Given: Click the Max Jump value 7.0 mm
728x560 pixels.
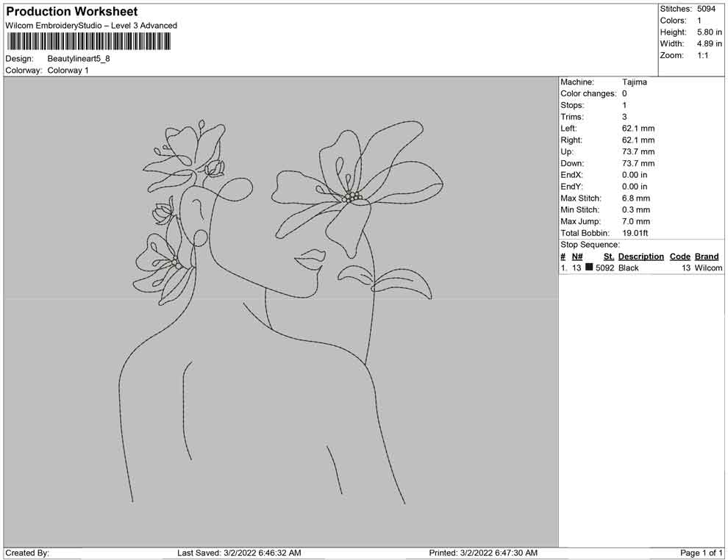Looking at the screenshot, I should pyautogui.click(x=636, y=221).
